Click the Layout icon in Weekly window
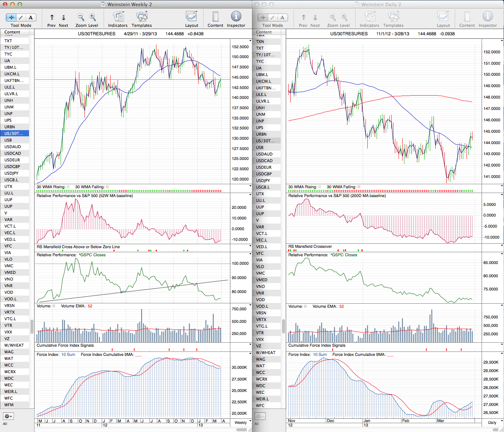The width and height of the screenshot is (504, 432). tap(191, 17)
